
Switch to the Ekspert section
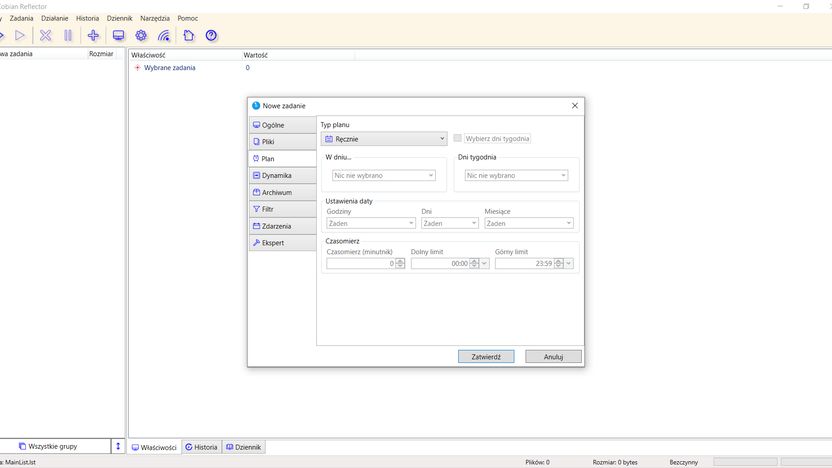(x=283, y=243)
